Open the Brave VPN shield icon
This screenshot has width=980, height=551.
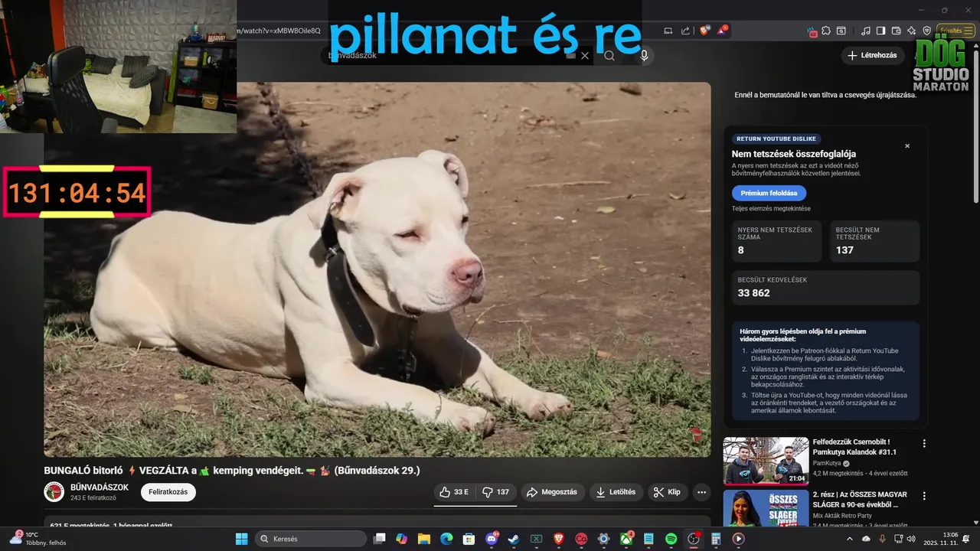[x=926, y=31]
